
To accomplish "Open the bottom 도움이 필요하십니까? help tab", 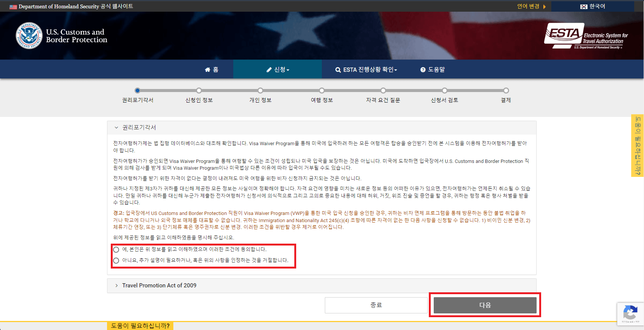I will pos(140,326).
